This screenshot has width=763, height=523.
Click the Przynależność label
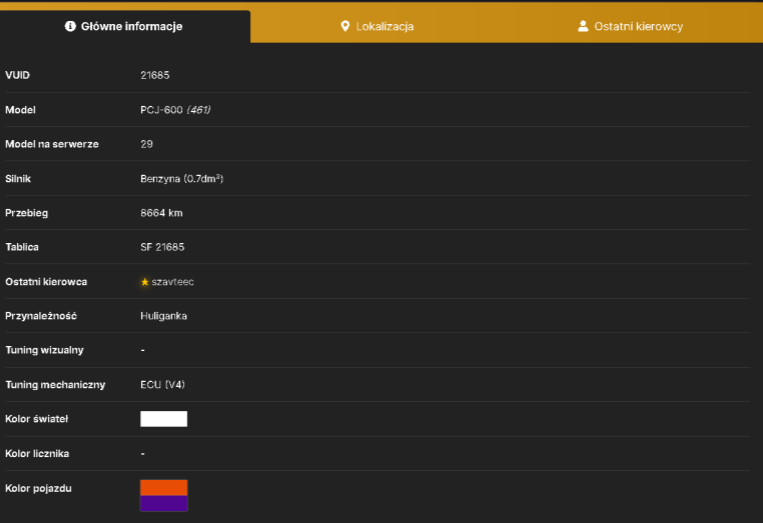41,316
